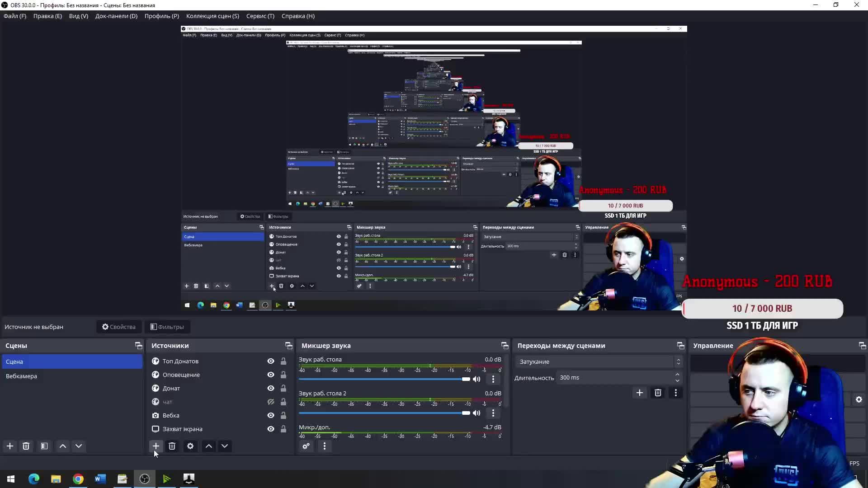Open options menu for Звук раб. стола
This screenshot has width=868, height=488.
[x=493, y=379]
